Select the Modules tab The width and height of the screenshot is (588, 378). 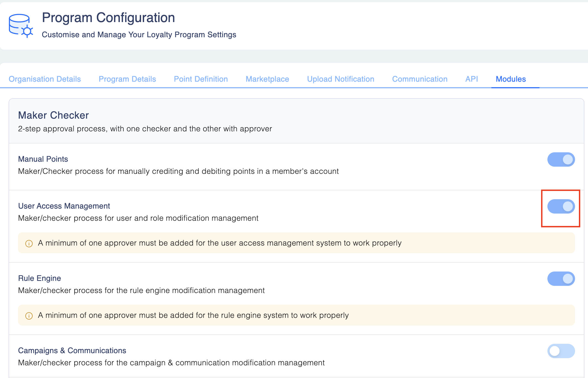tap(511, 79)
